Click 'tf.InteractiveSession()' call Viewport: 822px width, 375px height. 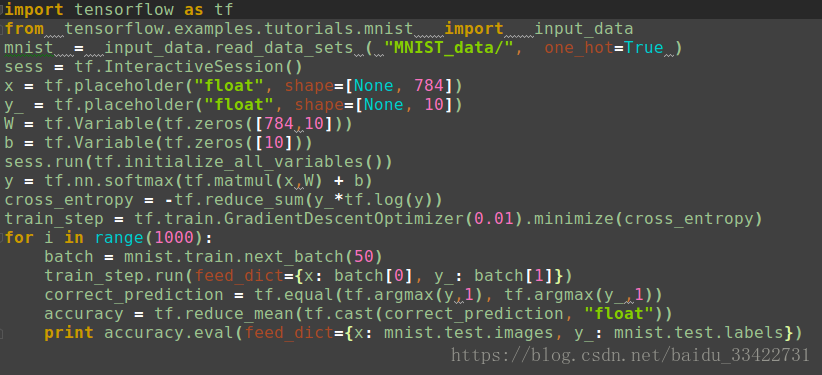coord(189,67)
